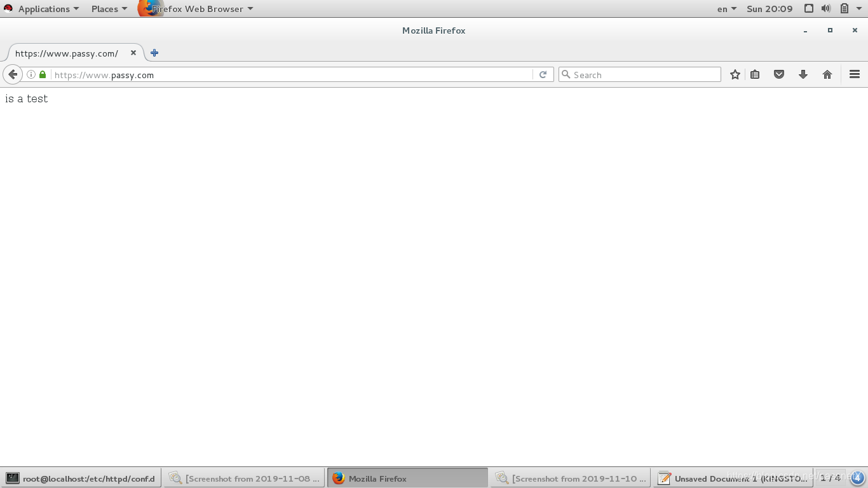Screen dimensions: 868x488
Task: Show your bookmarks list icon
Action: pos(755,74)
